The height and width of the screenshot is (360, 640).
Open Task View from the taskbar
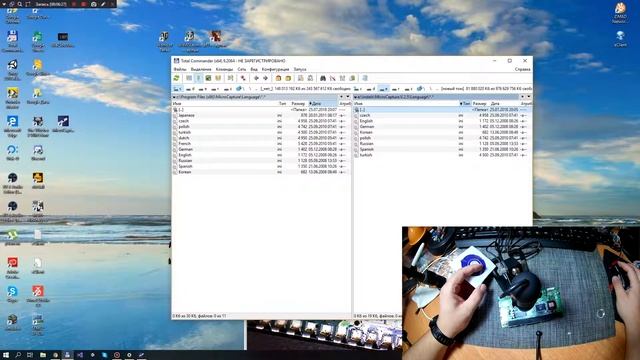pos(30,355)
